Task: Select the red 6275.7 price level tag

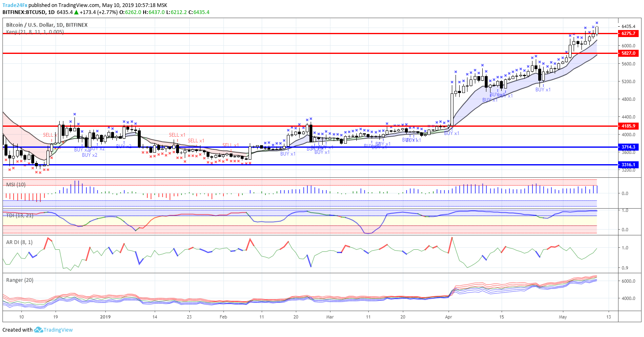Action: click(x=628, y=33)
